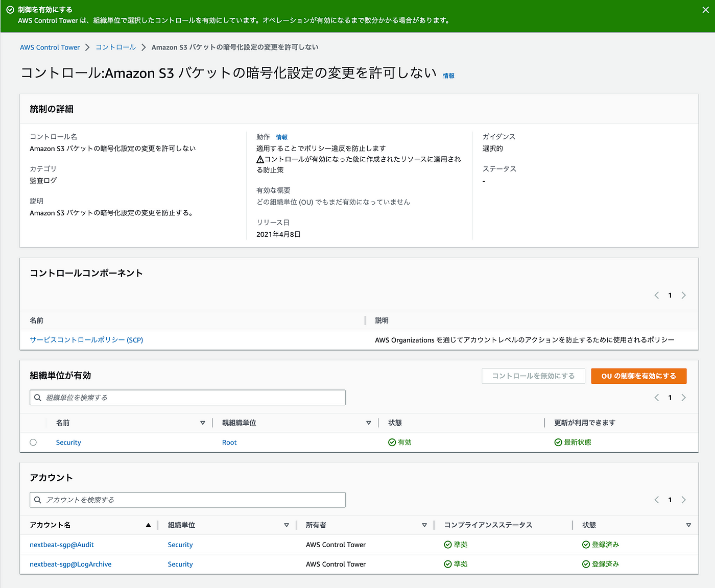Open the nextbeat-sgp@LogArchive account link
The height and width of the screenshot is (588, 715).
(70, 564)
